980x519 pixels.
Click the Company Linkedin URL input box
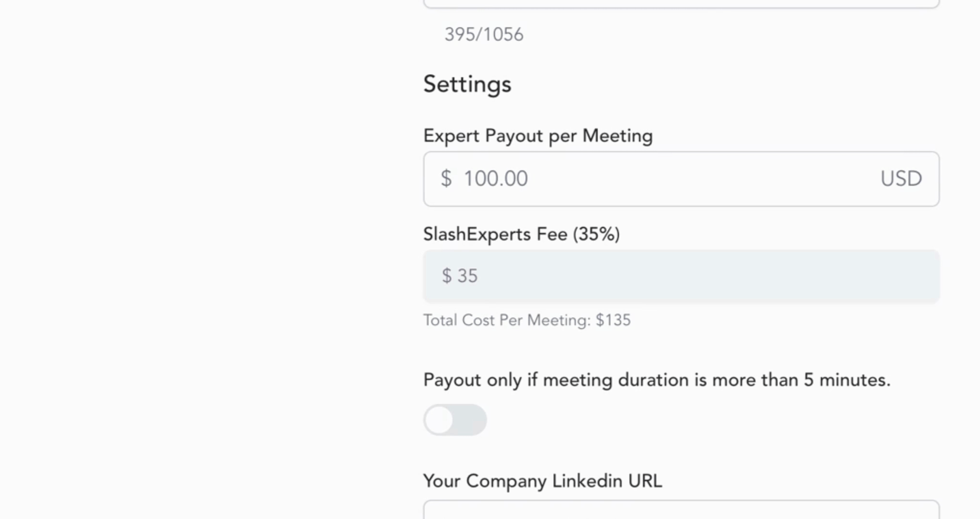(x=680, y=510)
